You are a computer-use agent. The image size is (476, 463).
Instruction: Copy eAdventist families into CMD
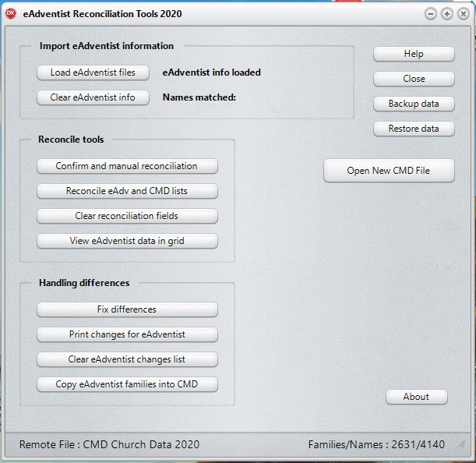click(127, 384)
